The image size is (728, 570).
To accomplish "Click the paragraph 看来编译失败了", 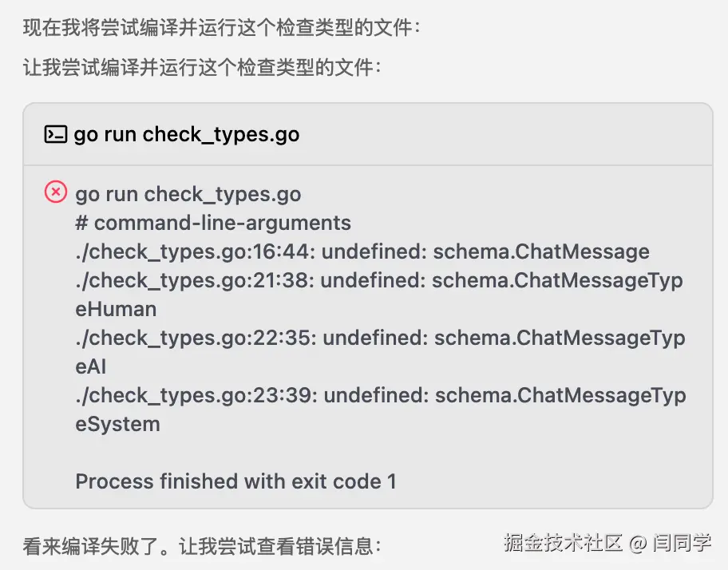I will 203,546.
